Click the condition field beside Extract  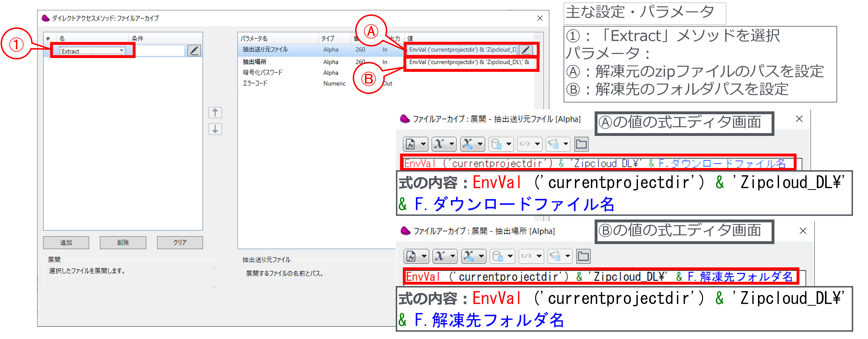pyautogui.click(x=160, y=51)
